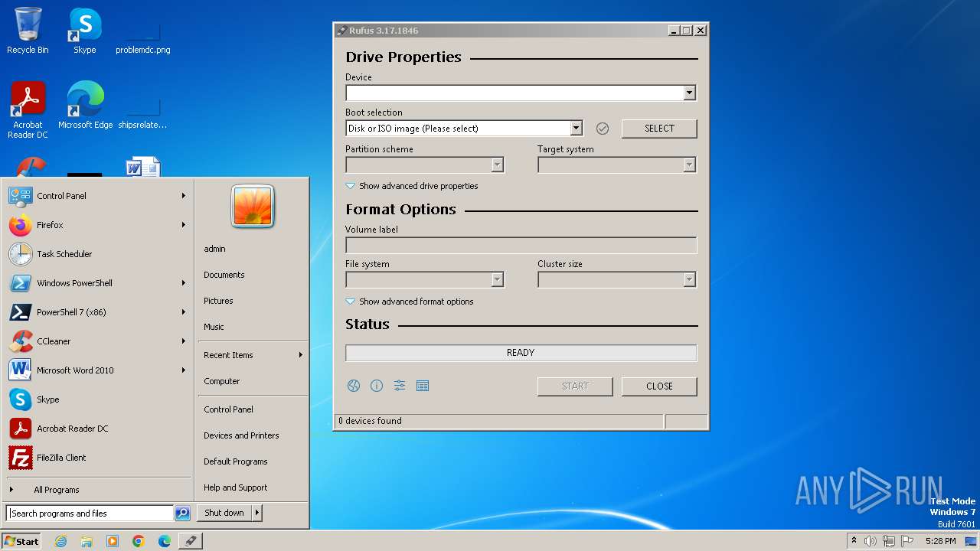Click Show desktop button at taskbar end
This screenshot has width=980, height=551.
(x=971, y=541)
